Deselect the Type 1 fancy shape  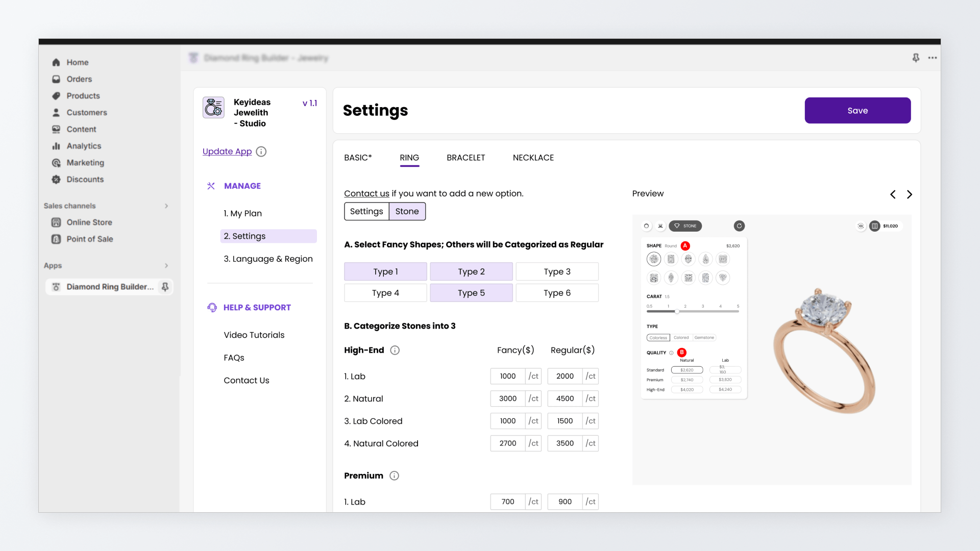(x=385, y=272)
